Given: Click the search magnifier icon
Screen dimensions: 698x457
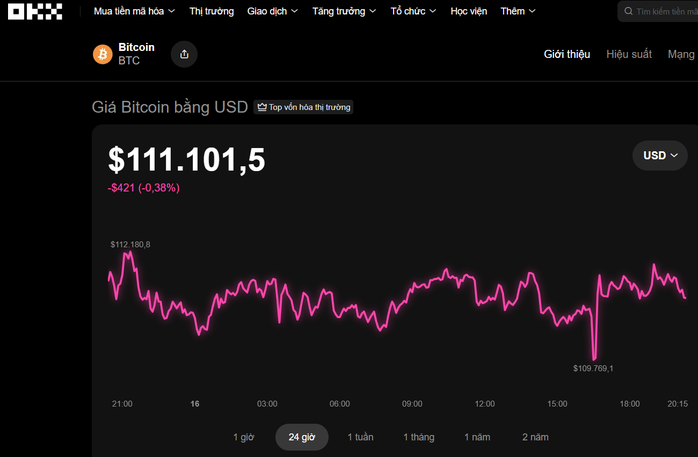Looking at the screenshot, I should (628, 12).
